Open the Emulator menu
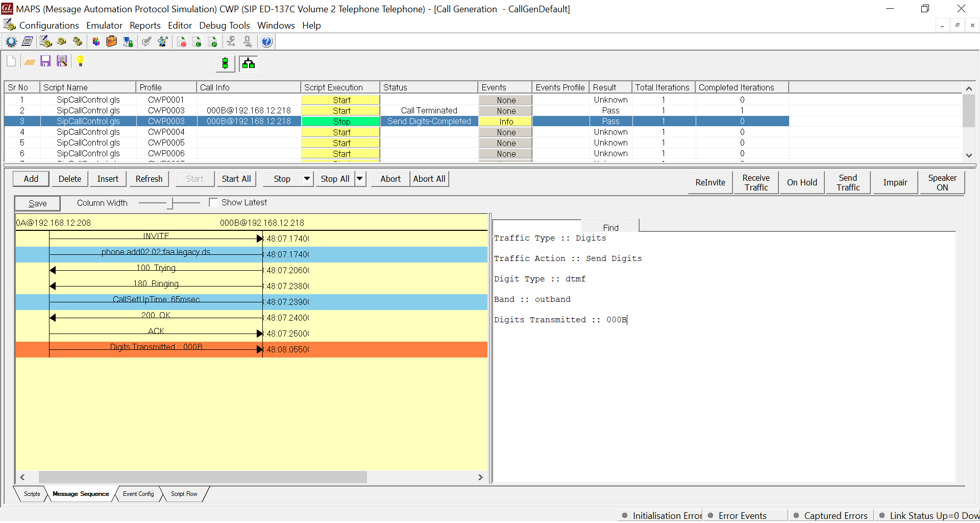This screenshot has height=523, width=980. (104, 26)
